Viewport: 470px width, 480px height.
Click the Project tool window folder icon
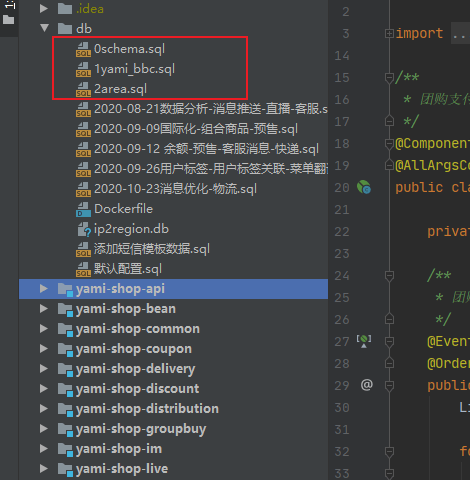coord(8,20)
